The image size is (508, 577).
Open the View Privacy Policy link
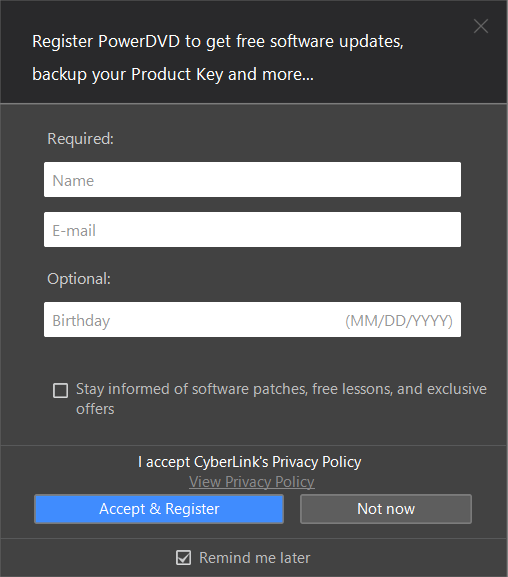pos(252,482)
